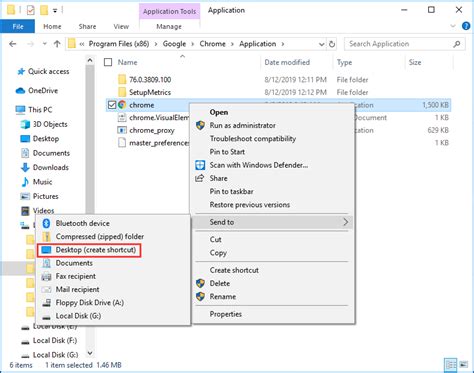Open the address bar history dropdown

(x=321, y=44)
